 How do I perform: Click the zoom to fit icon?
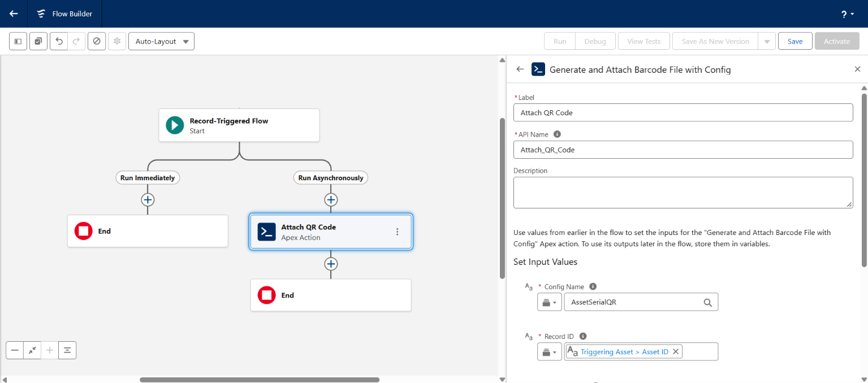point(32,350)
